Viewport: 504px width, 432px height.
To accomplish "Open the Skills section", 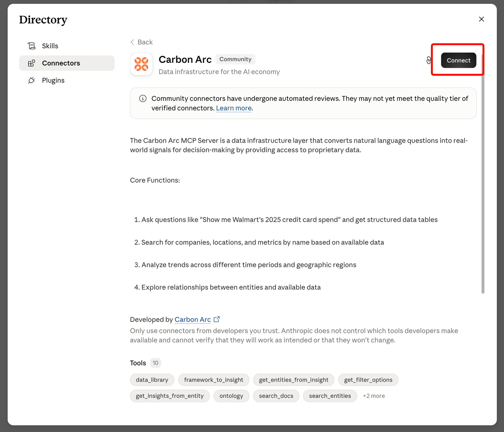I will tap(67, 46).
